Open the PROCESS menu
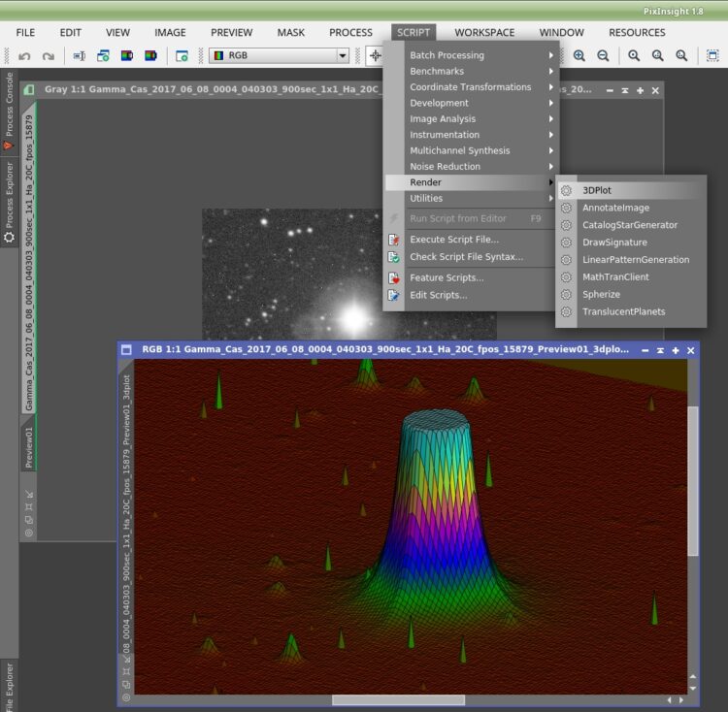The height and width of the screenshot is (712, 728). point(350,32)
